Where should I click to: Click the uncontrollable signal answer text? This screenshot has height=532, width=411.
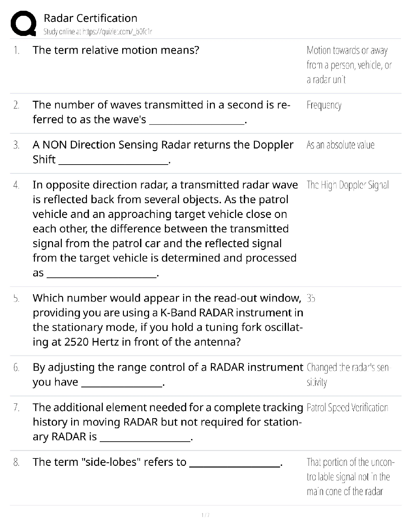tap(350, 477)
